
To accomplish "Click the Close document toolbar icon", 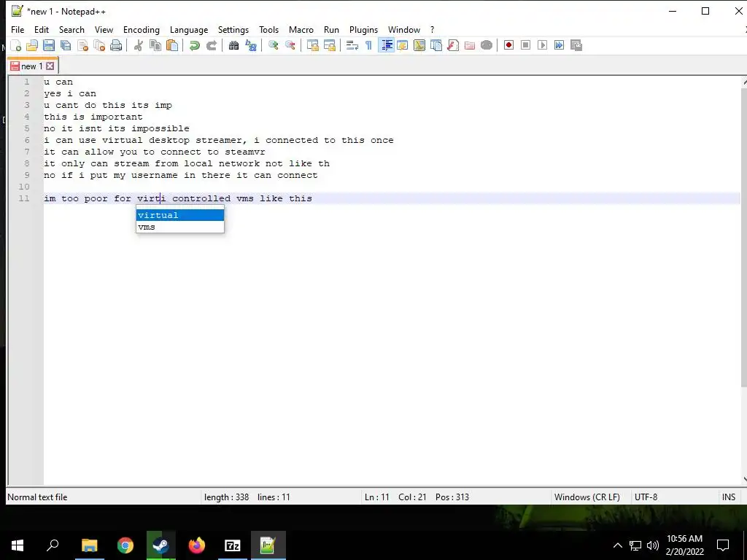I will point(82,45).
